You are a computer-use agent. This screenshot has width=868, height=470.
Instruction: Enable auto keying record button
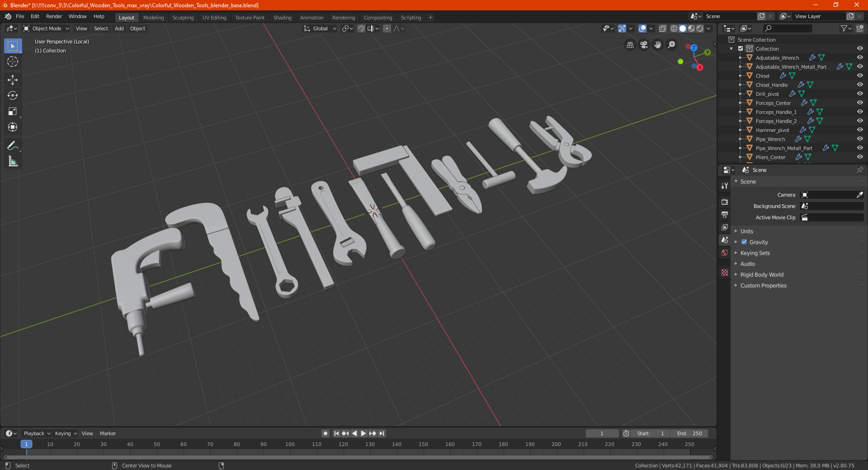325,433
